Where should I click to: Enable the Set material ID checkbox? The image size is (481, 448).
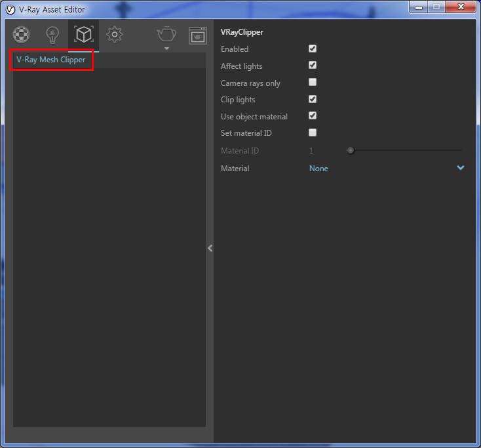click(x=313, y=132)
